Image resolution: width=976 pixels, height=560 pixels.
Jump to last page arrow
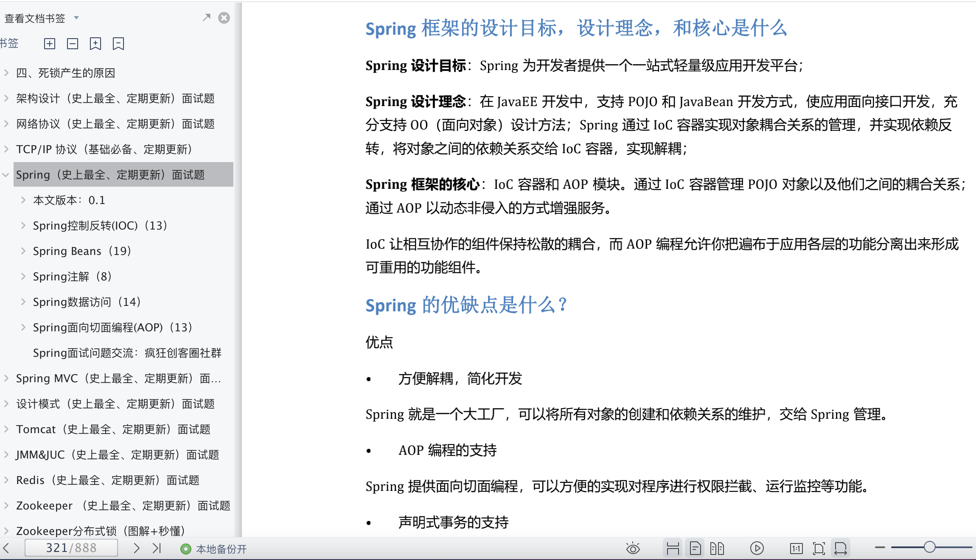[157, 548]
